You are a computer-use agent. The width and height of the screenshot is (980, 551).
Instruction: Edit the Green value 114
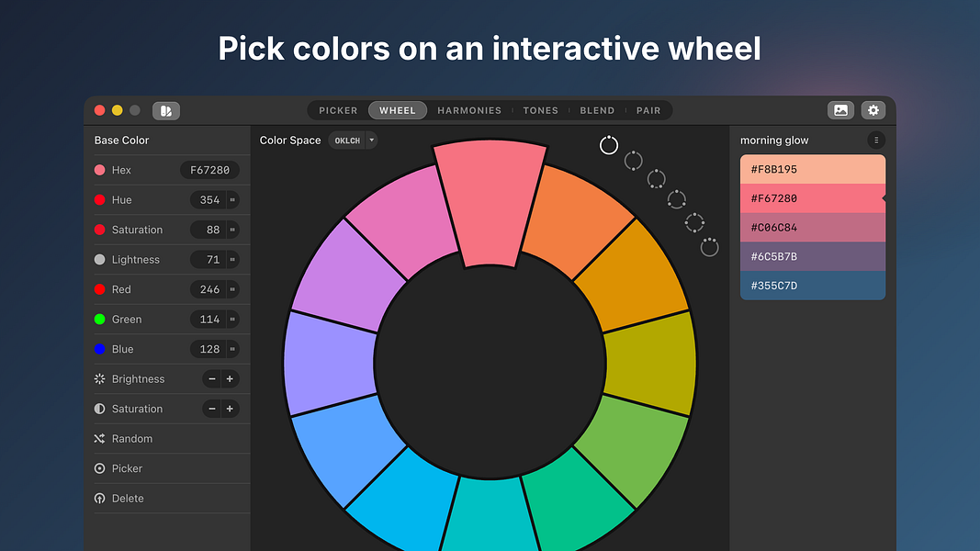(208, 320)
